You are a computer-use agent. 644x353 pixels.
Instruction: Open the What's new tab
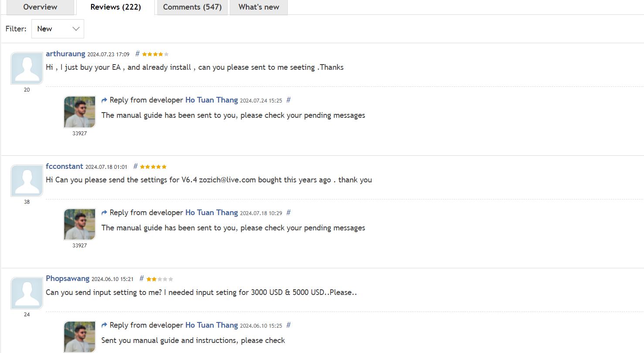259,7
